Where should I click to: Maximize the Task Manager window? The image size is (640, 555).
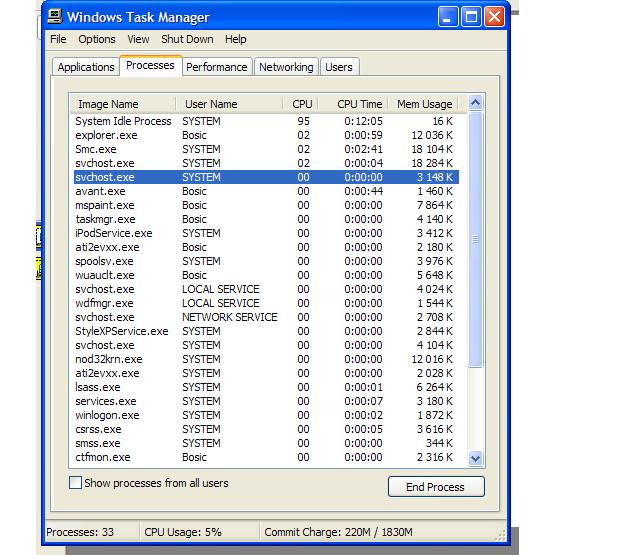(471, 17)
